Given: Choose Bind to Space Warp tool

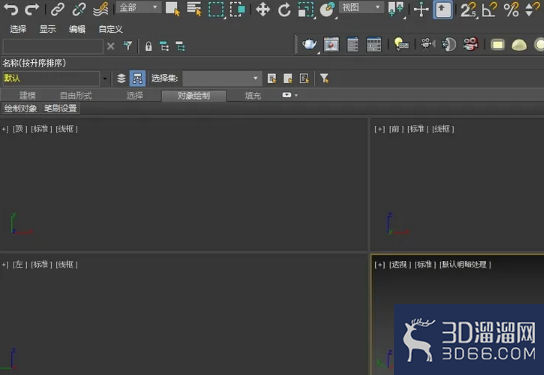Looking at the screenshot, I should coord(101,9).
